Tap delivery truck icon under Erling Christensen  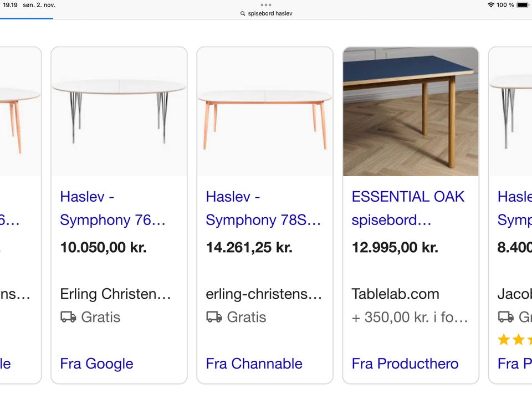68,317
